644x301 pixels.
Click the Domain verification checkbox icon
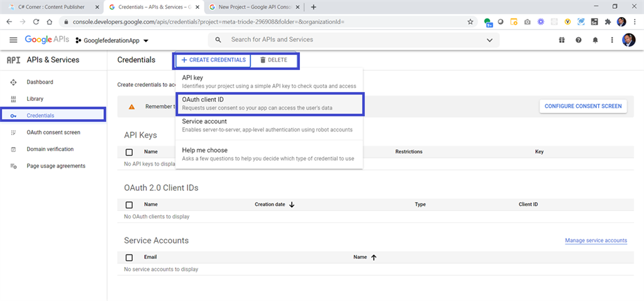(x=13, y=149)
